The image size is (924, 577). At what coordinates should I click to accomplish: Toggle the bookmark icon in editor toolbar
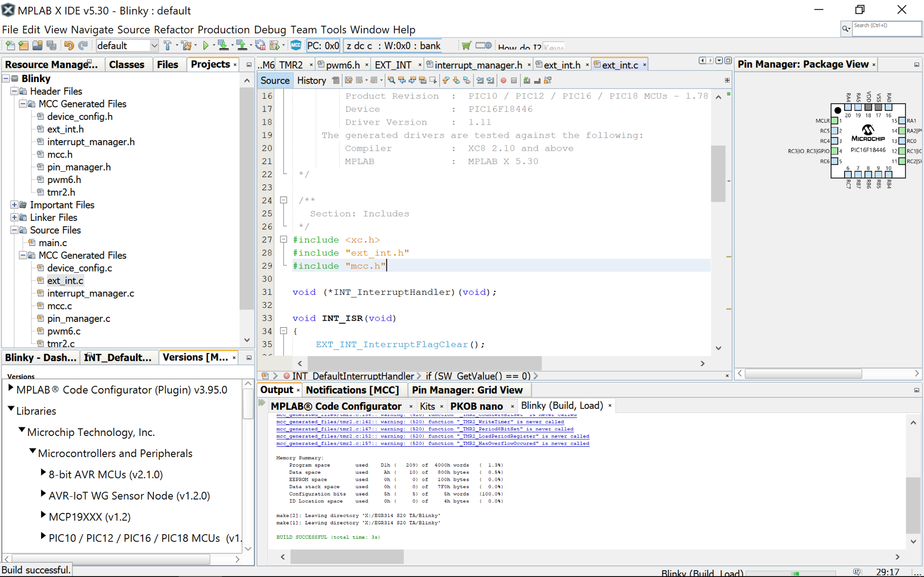466,81
